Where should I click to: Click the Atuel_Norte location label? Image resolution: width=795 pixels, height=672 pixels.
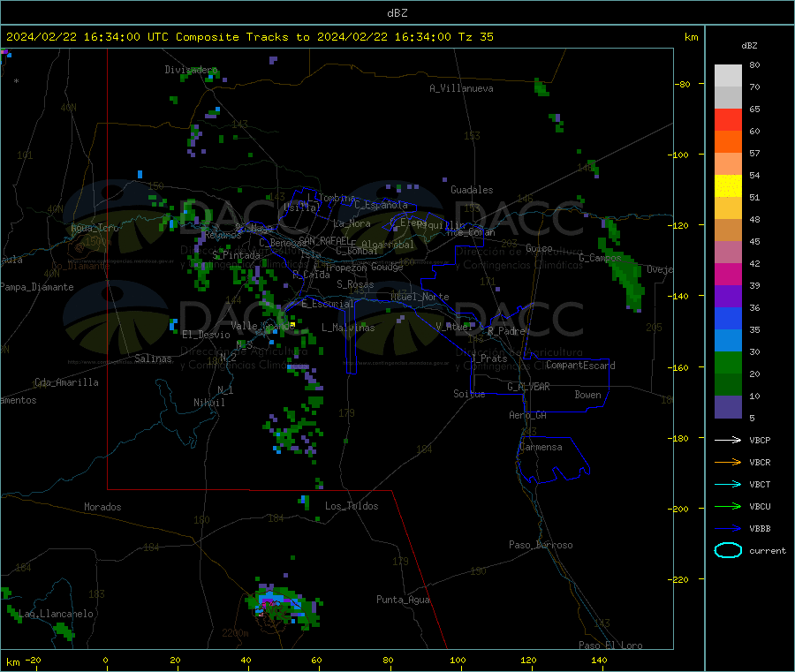pos(420,297)
